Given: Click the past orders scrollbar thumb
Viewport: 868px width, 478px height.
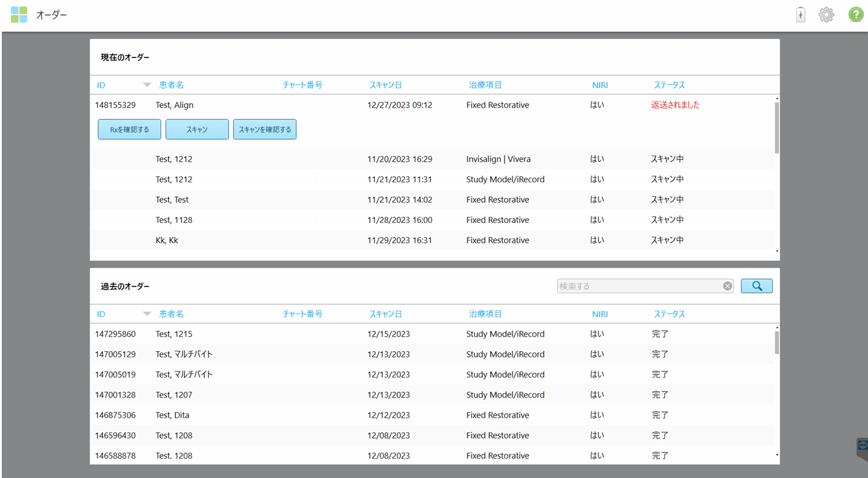Looking at the screenshot, I should (777, 343).
